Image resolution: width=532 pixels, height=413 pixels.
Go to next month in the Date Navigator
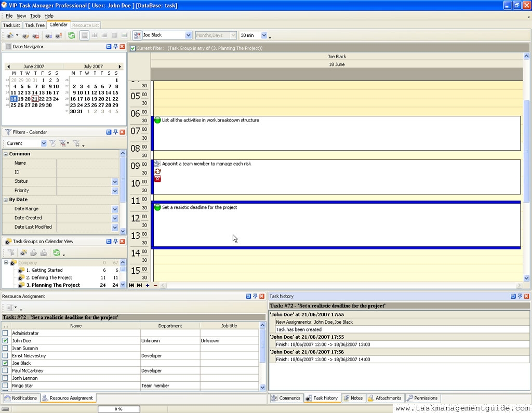coord(120,66)
